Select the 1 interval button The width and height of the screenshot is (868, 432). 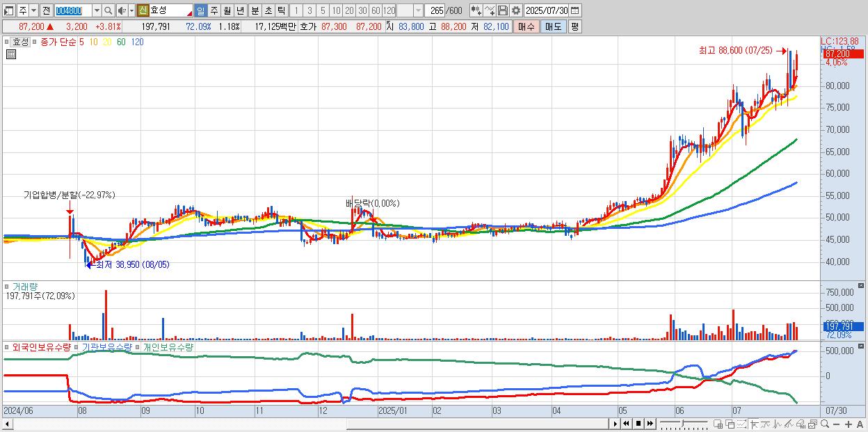296,10
